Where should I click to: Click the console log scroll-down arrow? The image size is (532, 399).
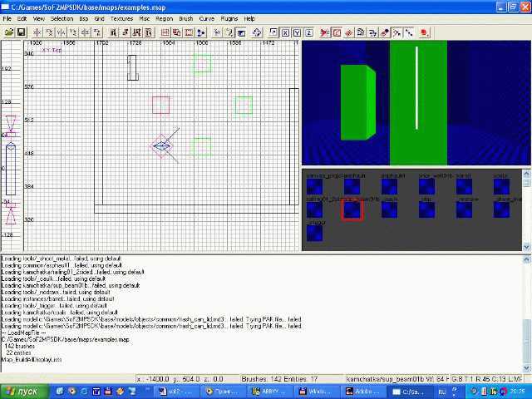tap(526, 367)
